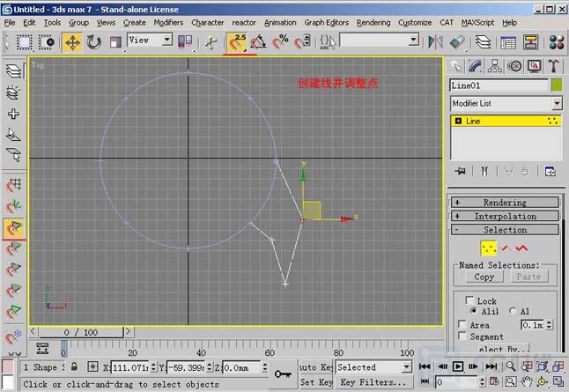The image size is (569, 392).
Task: Open Curve Editor from toolbar
Action: (x=508, y=42)
